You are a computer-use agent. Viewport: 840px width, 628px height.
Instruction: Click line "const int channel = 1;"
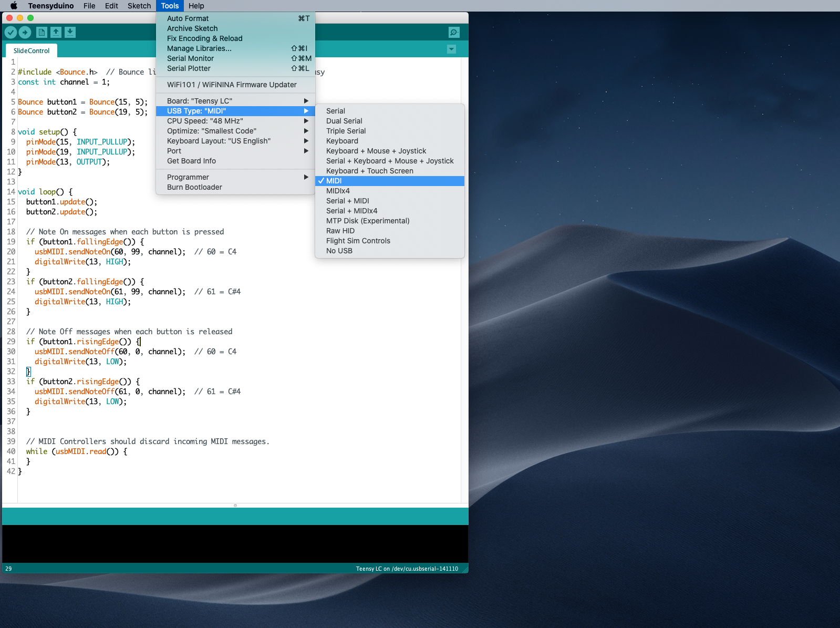pos(64,82)
